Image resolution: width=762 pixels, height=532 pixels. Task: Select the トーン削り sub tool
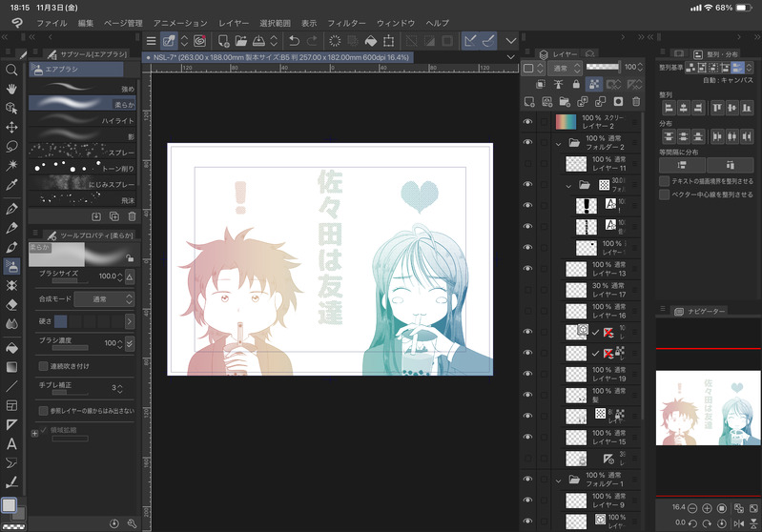pos(82,168)
